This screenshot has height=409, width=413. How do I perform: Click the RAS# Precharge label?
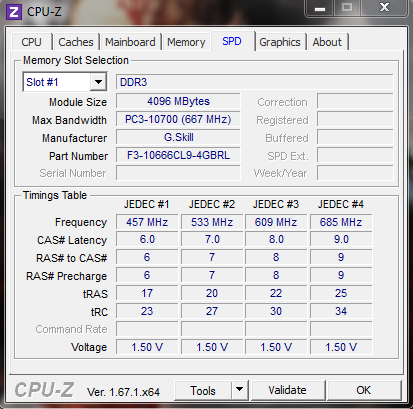(x=67, y=276)
